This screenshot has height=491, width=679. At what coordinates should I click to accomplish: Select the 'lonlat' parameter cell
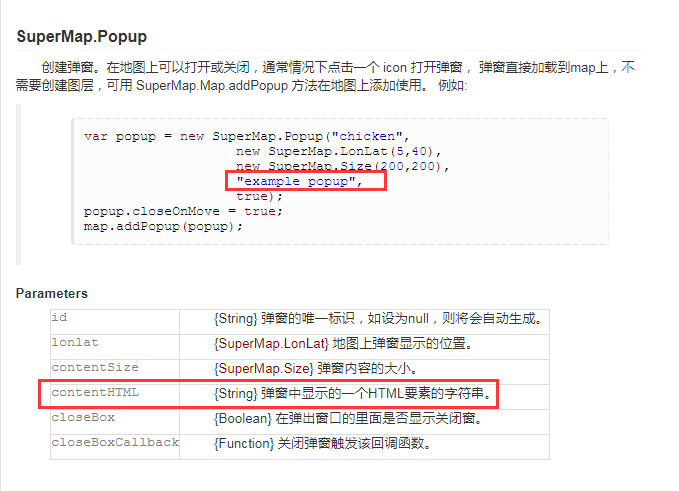coord(115,347)
